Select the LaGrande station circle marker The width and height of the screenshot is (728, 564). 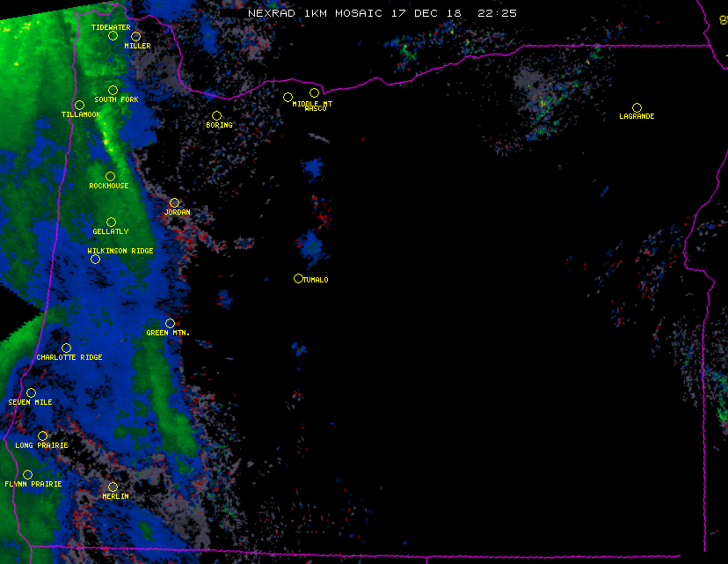(x=637, y=107)
